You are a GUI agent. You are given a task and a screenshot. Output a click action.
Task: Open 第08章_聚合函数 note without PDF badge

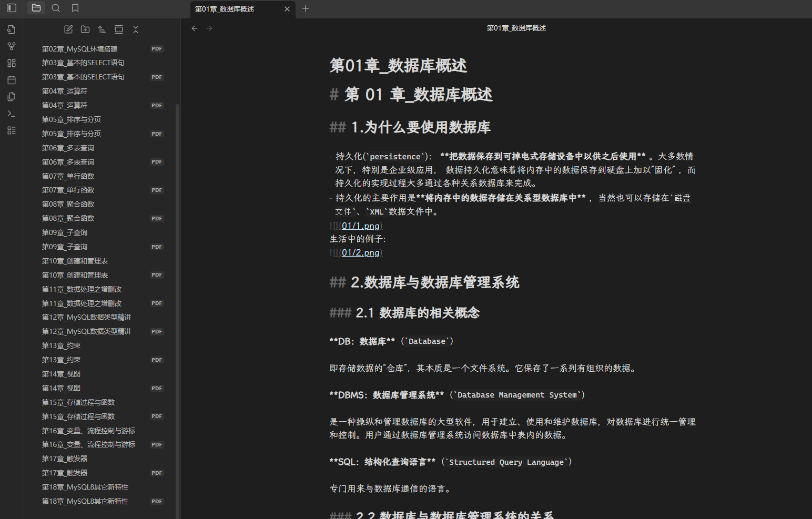[103, 204]
